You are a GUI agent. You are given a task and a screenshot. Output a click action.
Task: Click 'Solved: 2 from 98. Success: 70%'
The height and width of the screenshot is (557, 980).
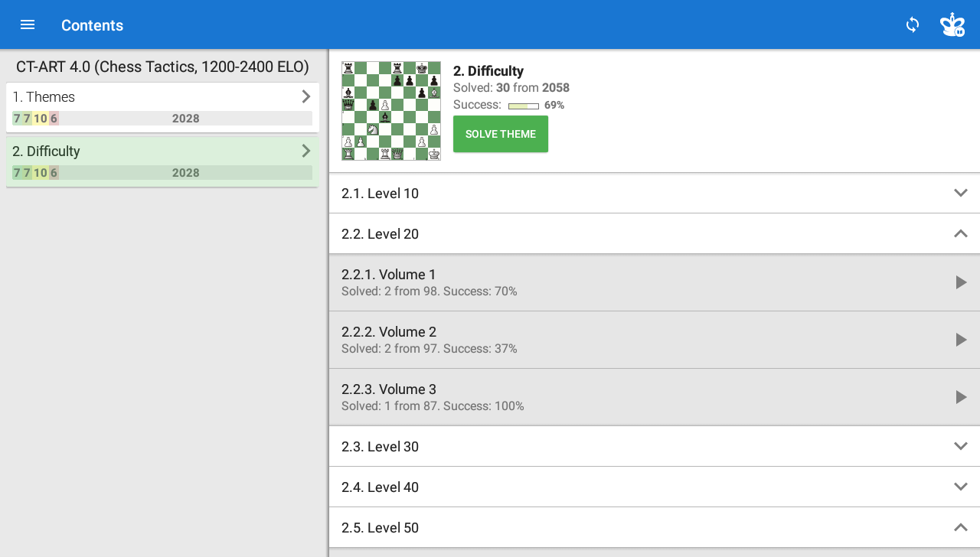[430, 292]
